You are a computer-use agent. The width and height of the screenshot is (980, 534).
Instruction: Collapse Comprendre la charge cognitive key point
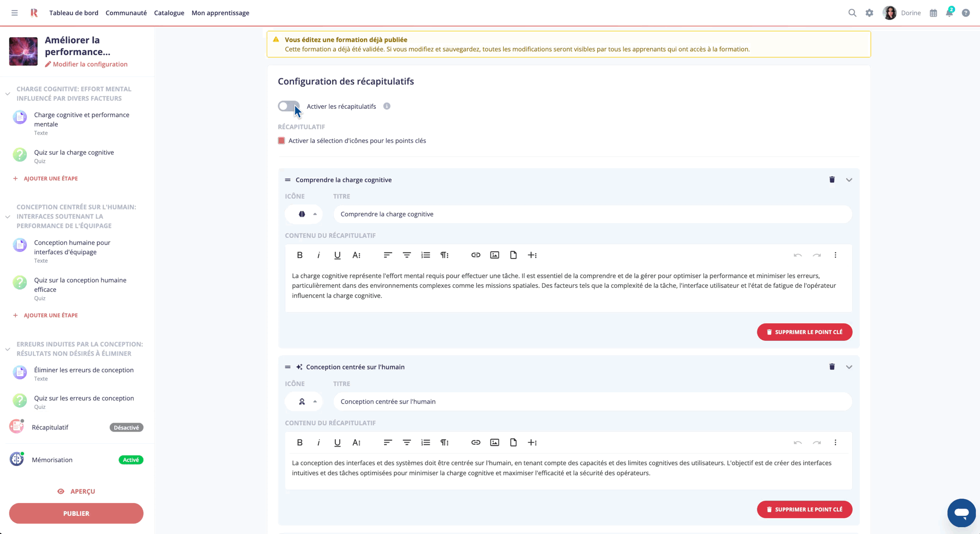click(849, 180)
